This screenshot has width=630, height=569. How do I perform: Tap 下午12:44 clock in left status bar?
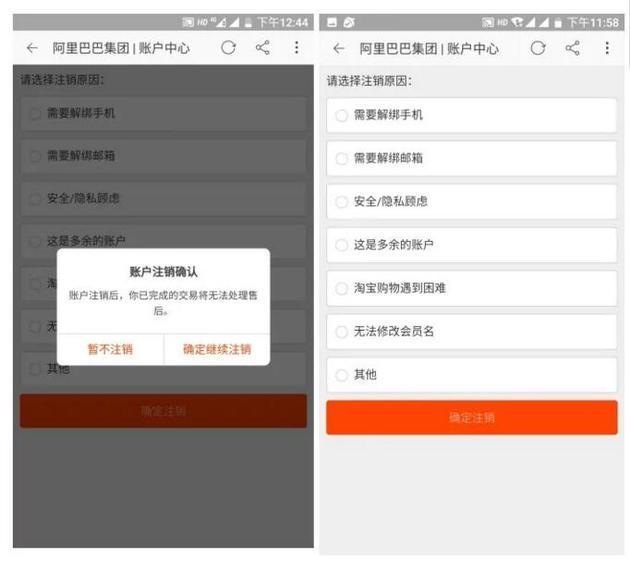(x=282, y=22)
